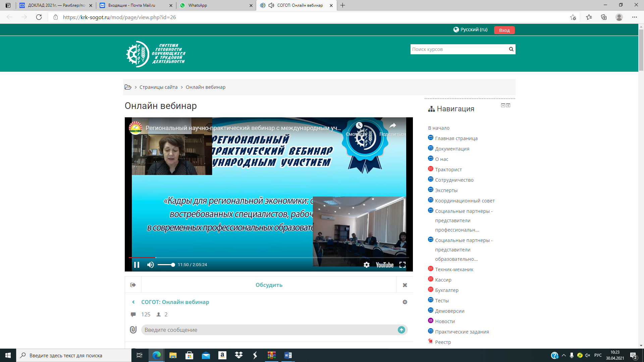Collapse the Навигация block
Screen dimensions: 644x362
(503, 105)
